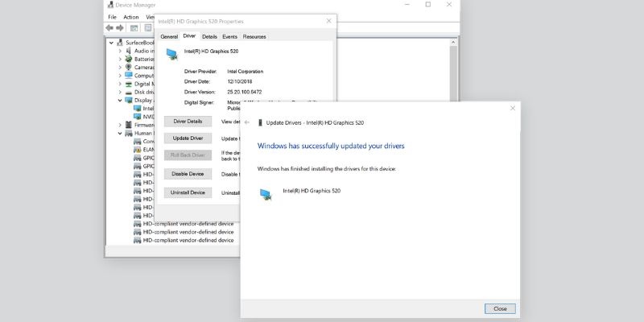Screen dimensions: 644x322
Task: Expand the Firmware category
Action: tap(120, 125)
